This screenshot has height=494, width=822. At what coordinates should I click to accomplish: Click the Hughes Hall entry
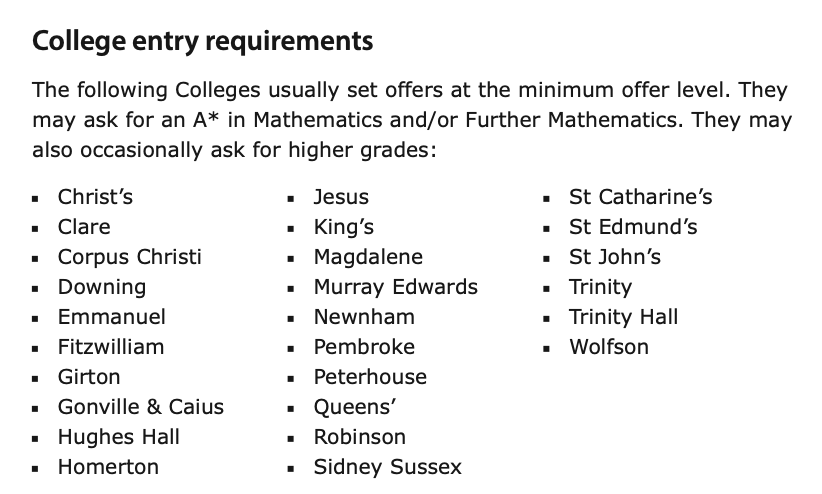119,437
